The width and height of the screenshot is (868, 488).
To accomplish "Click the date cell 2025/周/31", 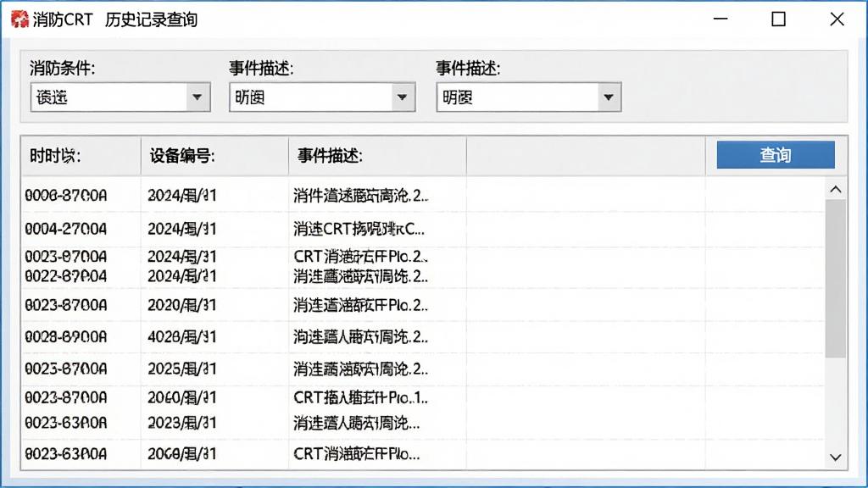I will click(182, 369).
